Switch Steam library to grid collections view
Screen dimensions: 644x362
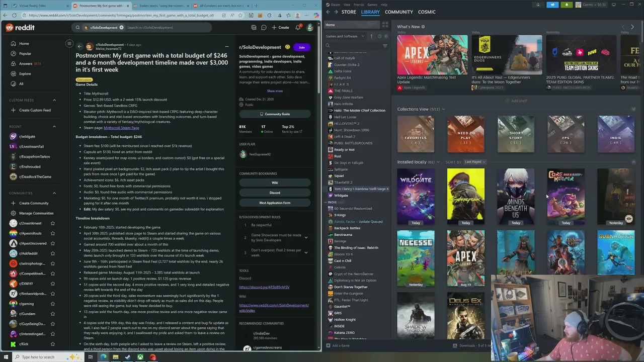[385, 25]
